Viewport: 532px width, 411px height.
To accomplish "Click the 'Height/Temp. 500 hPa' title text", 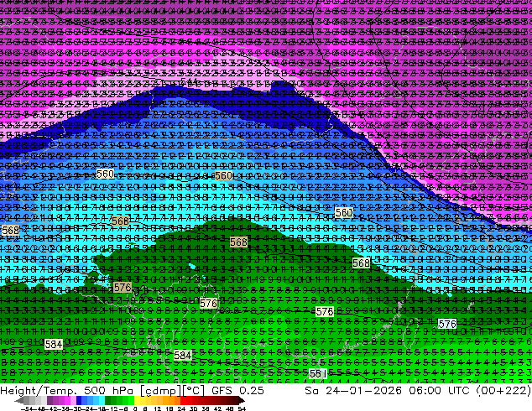I will pyautogui.click(x=67, y=390).
